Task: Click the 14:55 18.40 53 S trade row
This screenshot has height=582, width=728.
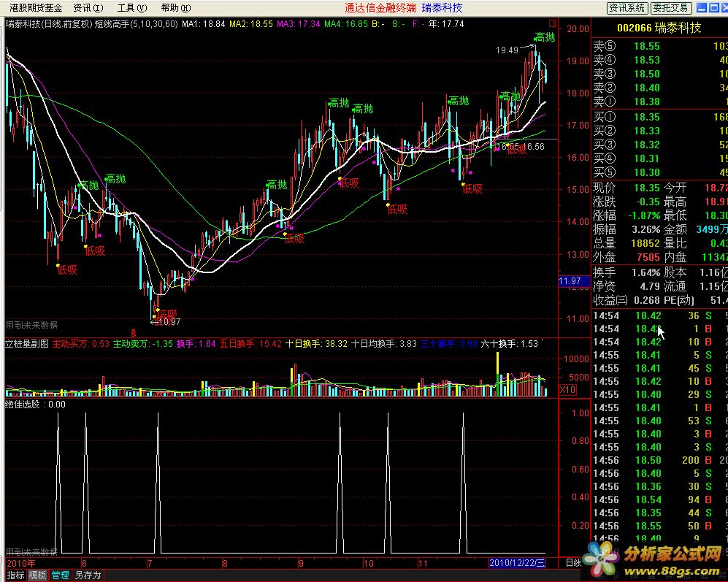Action: (x=660, y=421)
